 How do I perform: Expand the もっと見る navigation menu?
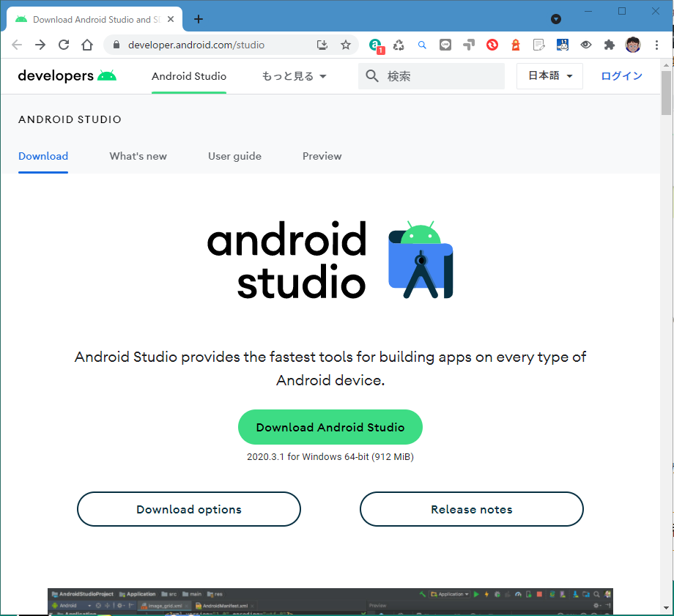pos(293,75)
